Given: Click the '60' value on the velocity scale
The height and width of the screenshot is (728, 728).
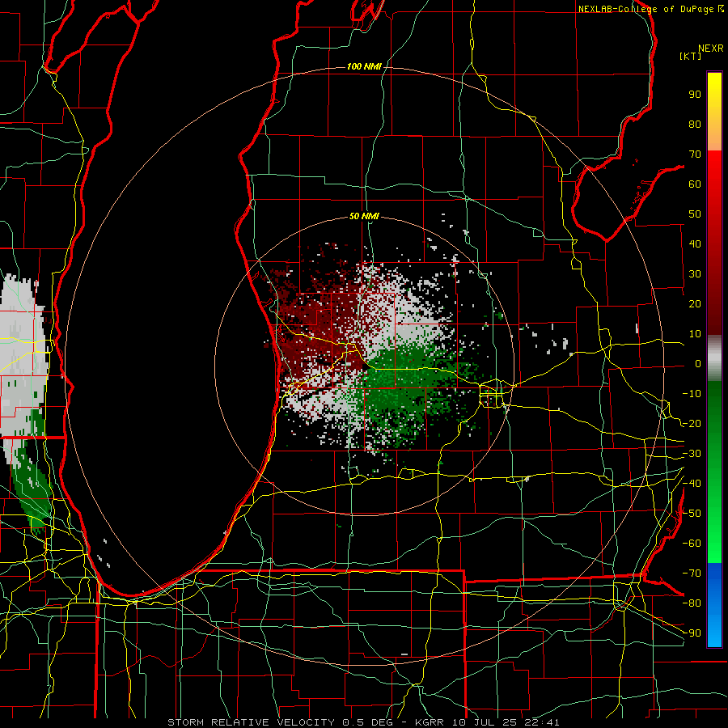Looking at the screenshot, I should pyautogui.click(x=695, y=184).
